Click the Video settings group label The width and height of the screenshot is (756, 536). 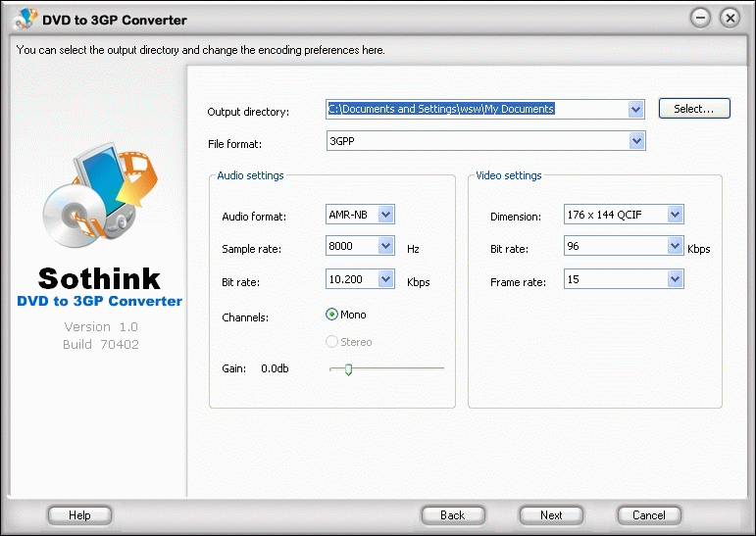tap(509, 175)
